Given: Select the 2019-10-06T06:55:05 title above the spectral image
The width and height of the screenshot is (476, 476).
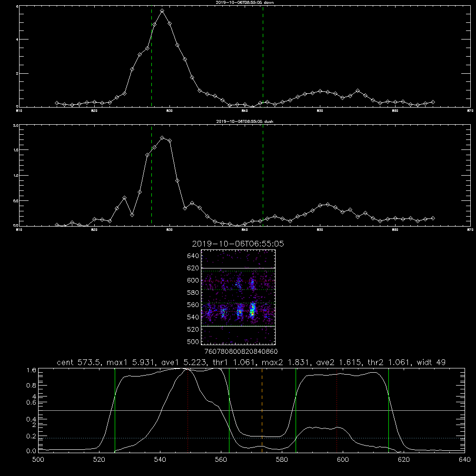Looking at the screenshot, I should click(x=238, y=244).
